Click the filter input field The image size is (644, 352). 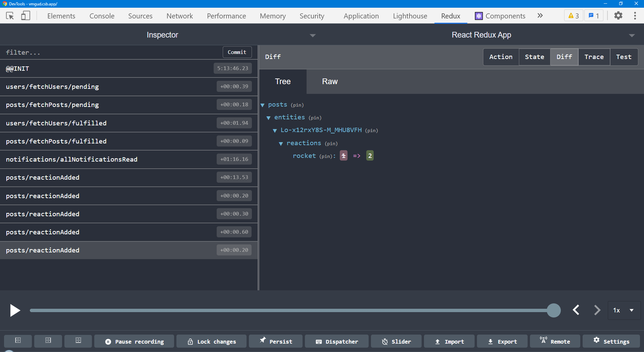[111, 52]
